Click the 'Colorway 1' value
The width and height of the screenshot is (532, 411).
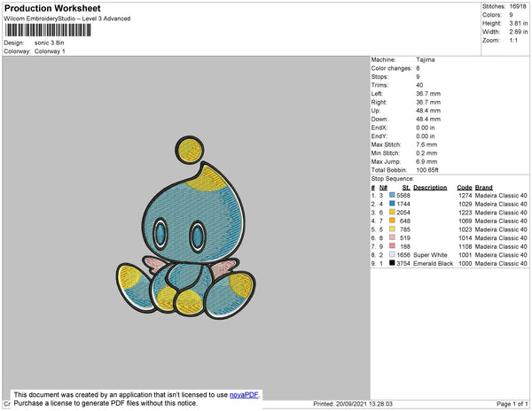tap(50, 51)
